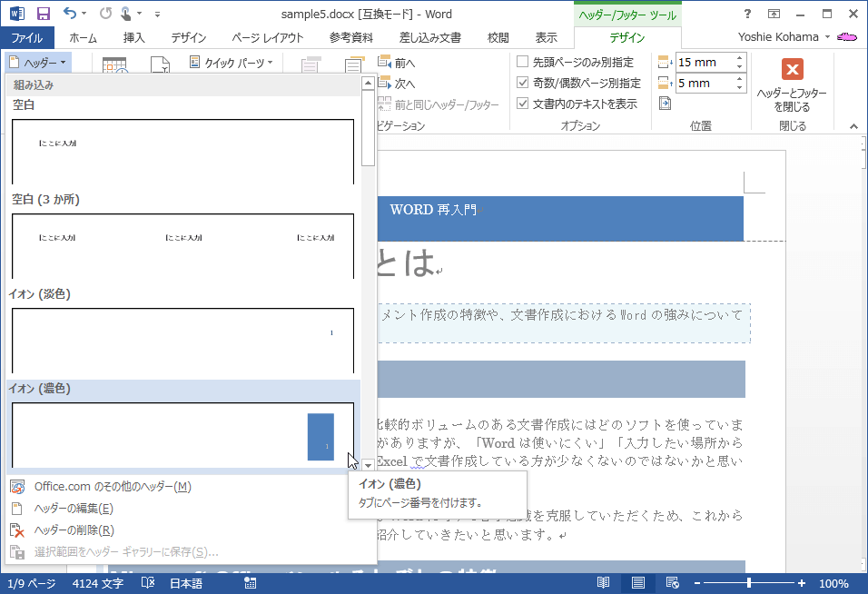Click the Read Mode icon in status bar

(604, 582)
